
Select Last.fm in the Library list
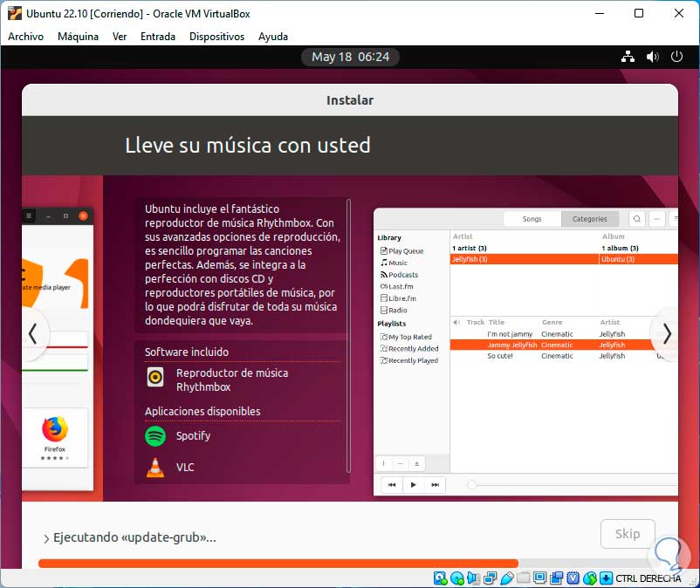point(396,286)
